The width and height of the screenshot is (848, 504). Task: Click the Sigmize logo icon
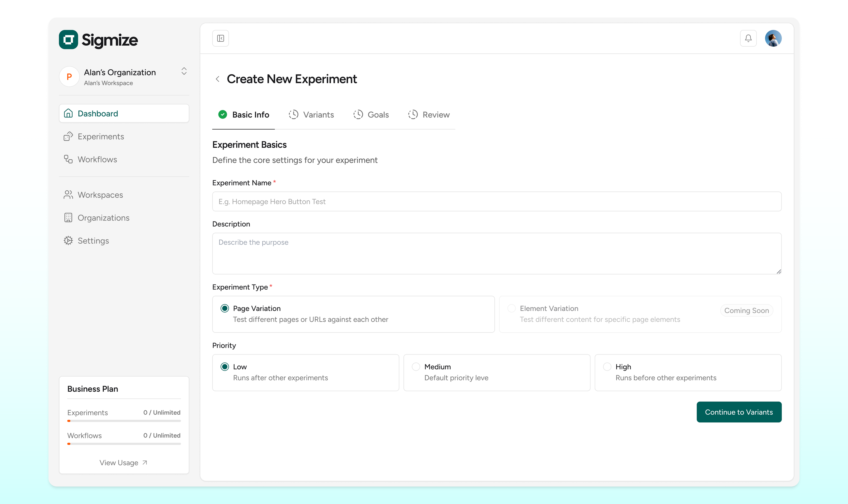tap(69, 40)
